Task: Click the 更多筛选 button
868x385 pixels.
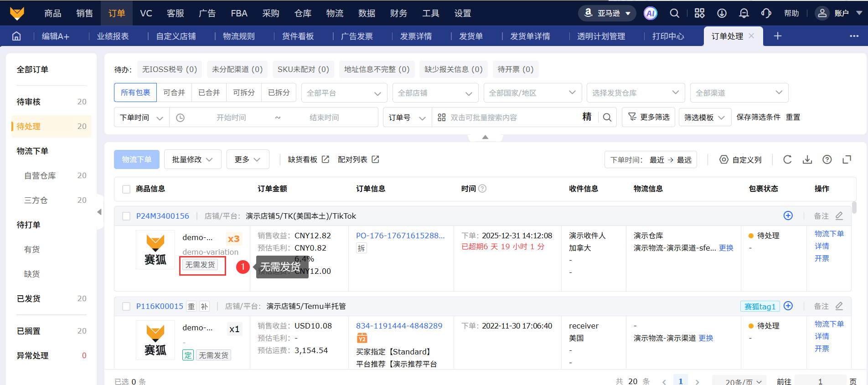Action: (648, 118)
